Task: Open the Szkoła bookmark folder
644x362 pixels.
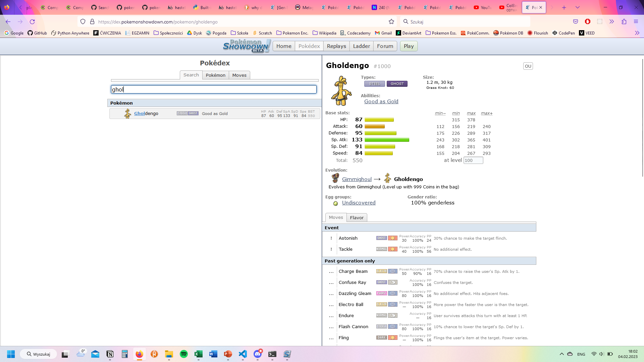Action: [239, 33]
